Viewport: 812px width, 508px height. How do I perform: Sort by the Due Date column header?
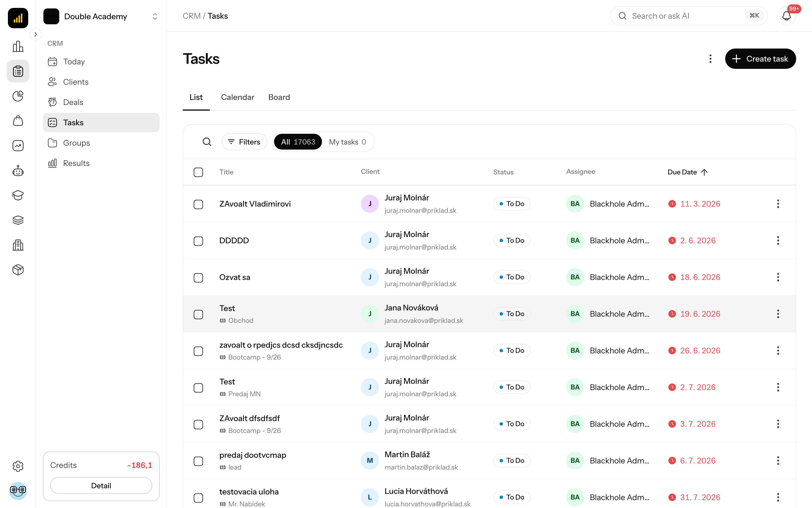pyautogui.click(x=687, y=172)
